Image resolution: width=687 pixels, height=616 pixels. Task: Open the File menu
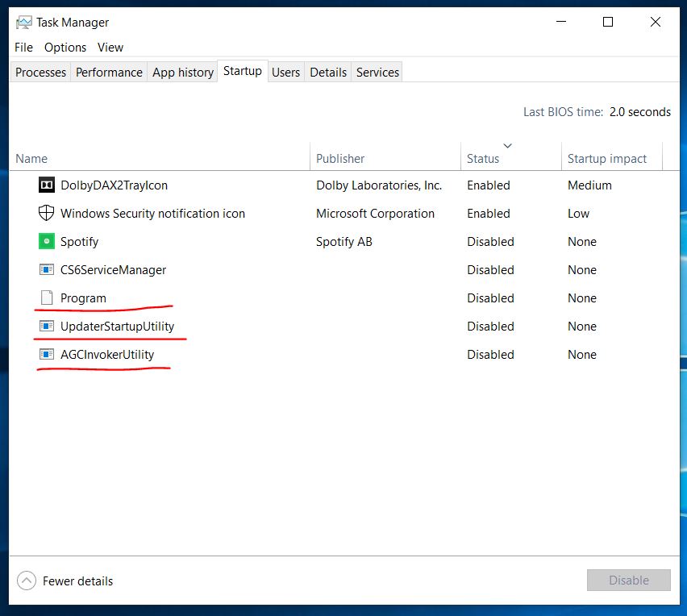tap(23, 48)
